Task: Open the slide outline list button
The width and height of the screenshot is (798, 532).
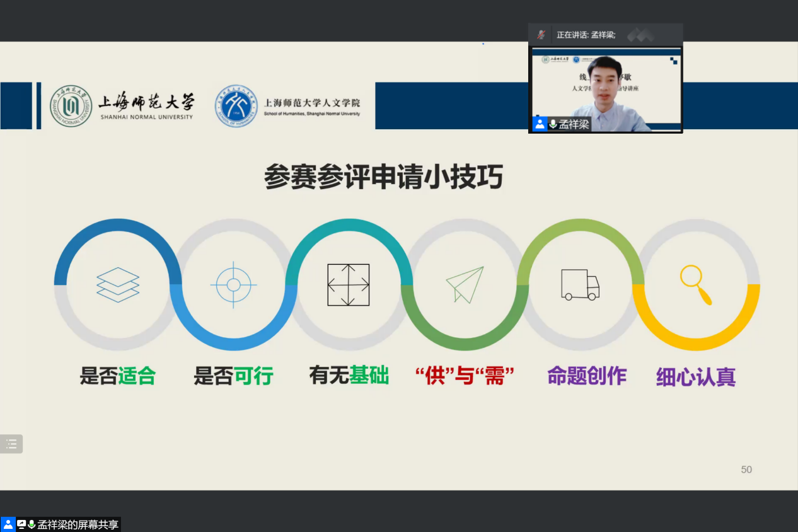Action: (11, 444)
